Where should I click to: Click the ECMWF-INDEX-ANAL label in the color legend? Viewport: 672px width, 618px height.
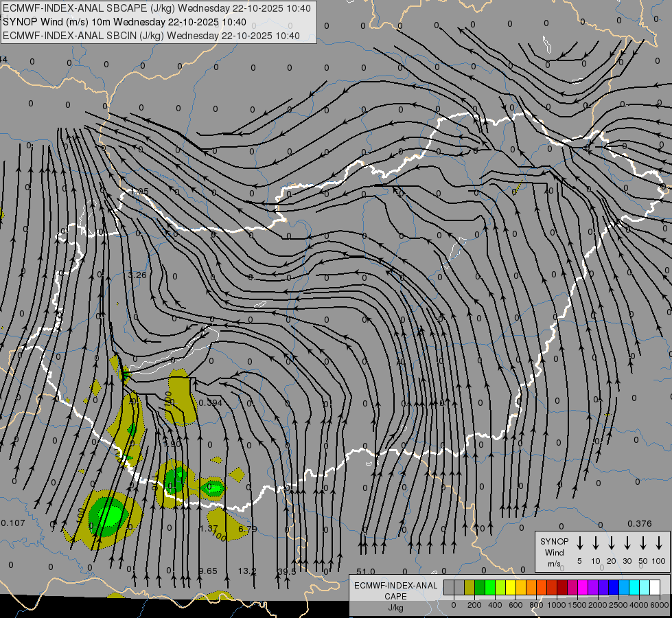395,586
